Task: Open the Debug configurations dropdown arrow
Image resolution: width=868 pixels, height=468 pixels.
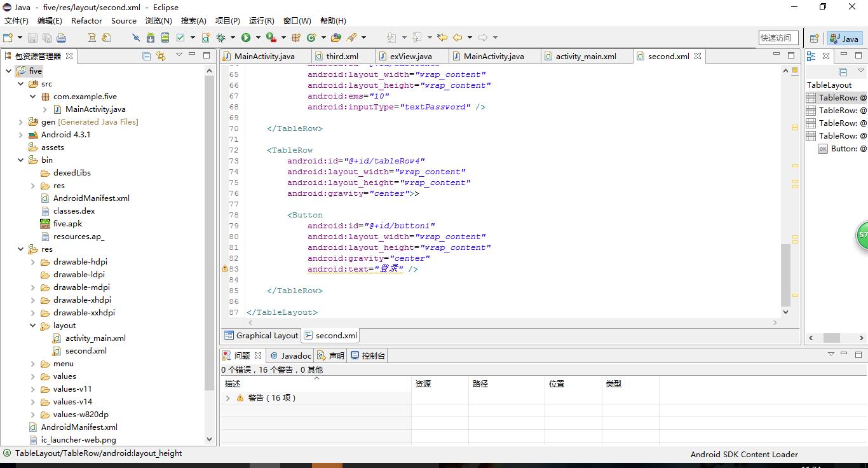Action: (x=233, y=38)
